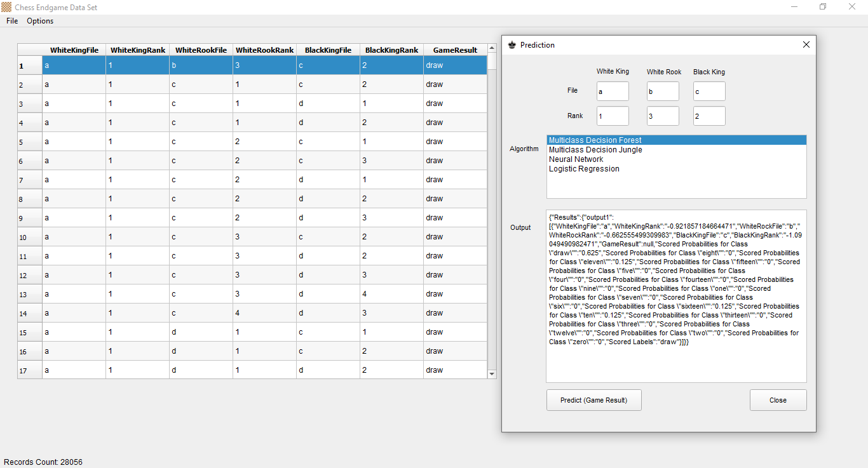Click the Chess Endgame app title icon
This screenshot has width=868, height=468.
click(6, 7)
